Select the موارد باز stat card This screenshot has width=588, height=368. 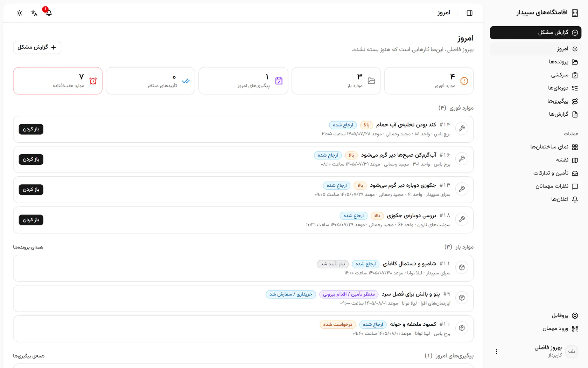coord(336,81)
